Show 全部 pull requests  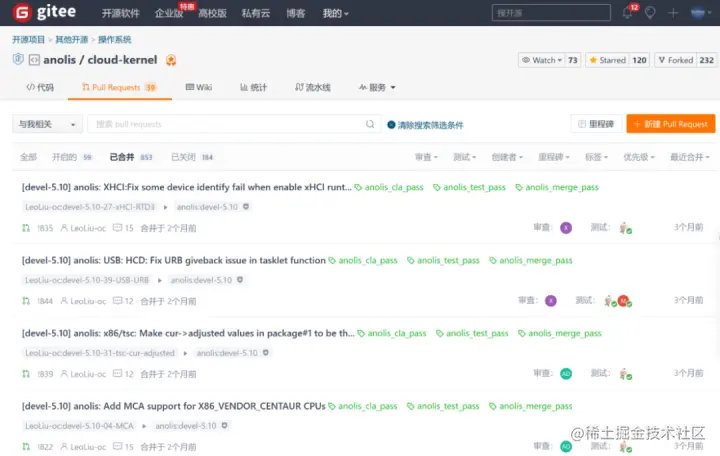click(x=28, y=157)
